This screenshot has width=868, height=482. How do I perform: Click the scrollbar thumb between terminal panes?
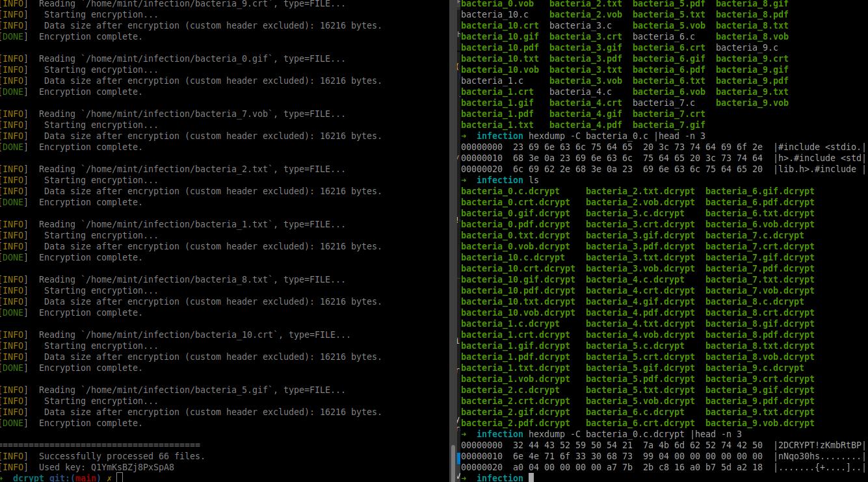[x=453, y=463]
